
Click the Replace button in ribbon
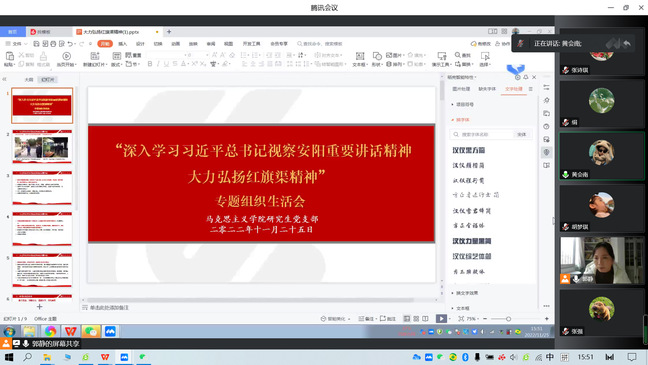[x=465, y=64]
